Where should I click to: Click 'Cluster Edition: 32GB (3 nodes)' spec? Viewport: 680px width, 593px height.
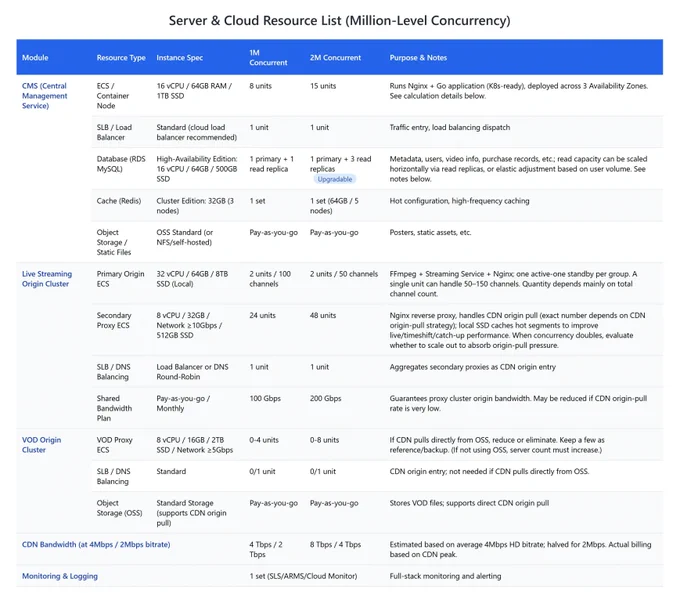click(x=195, y=206)
